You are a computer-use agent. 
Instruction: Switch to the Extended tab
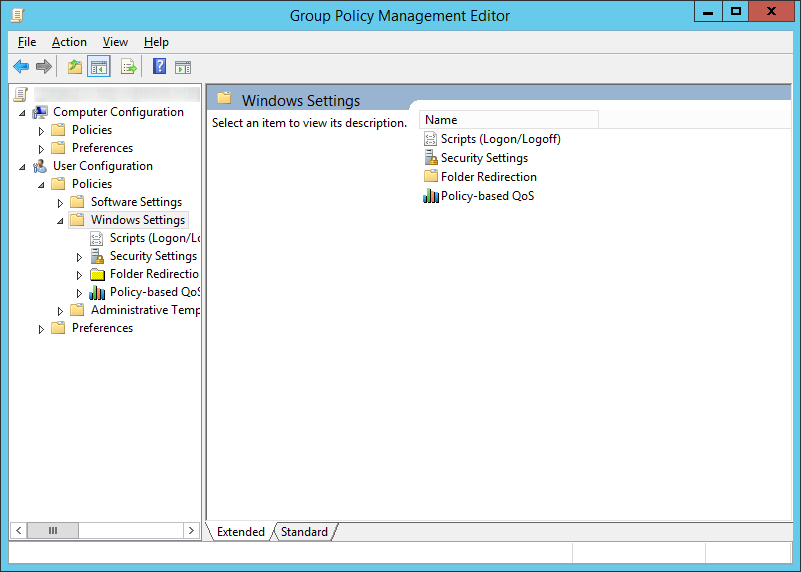tap(241, 532)
